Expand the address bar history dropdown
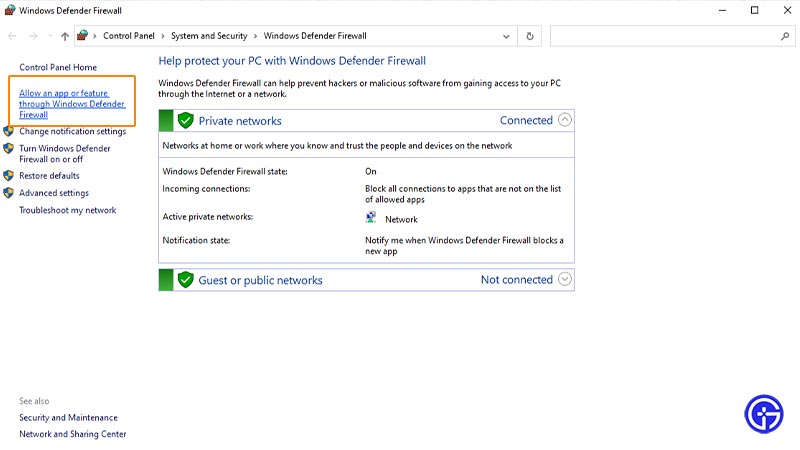This screenshot has height=450, width=800. tap(506, 36)
